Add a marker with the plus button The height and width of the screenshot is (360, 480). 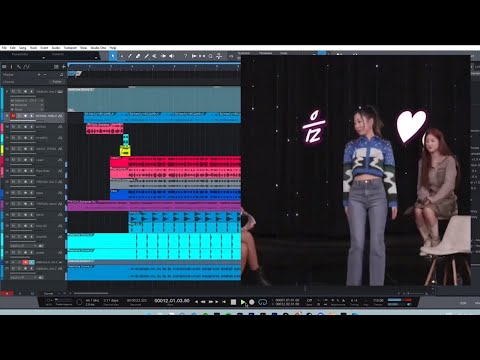click(39, 75)
